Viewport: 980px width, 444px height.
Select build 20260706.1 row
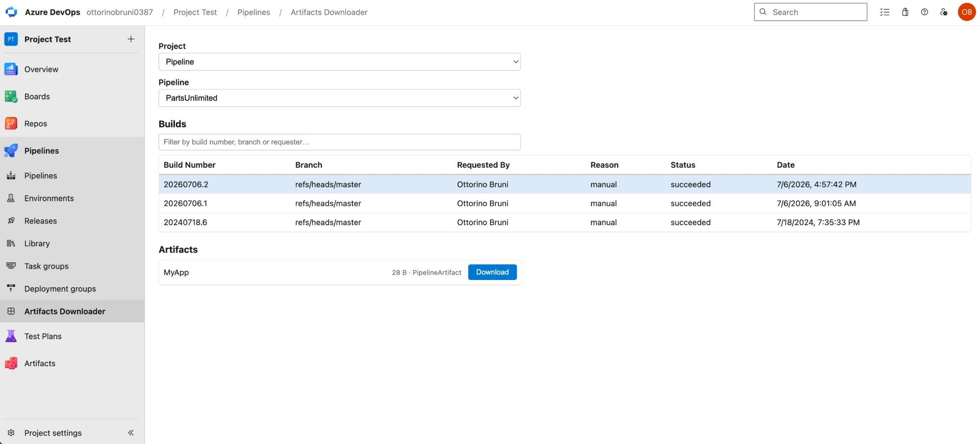(x=564, y=203)
